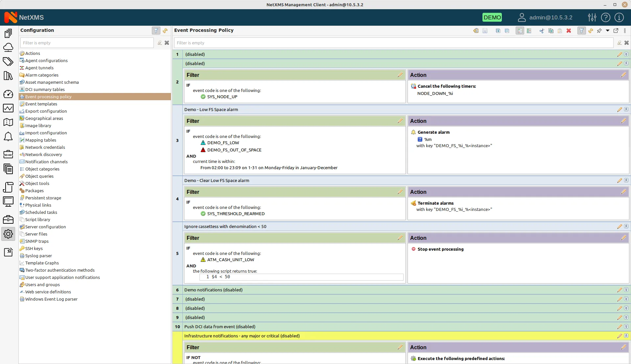Delete the rule with the red X icon
Viewport: 631px width, 364px height.
[569, 31]
